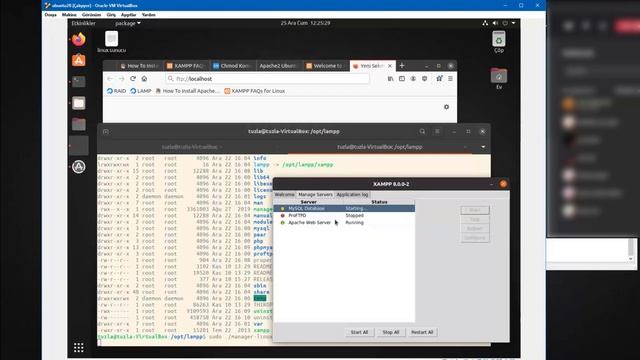This screenshot has width=640, height=360.
Task: Open the Makine menu in VirtualBox
Action: [x=69, y=15]
